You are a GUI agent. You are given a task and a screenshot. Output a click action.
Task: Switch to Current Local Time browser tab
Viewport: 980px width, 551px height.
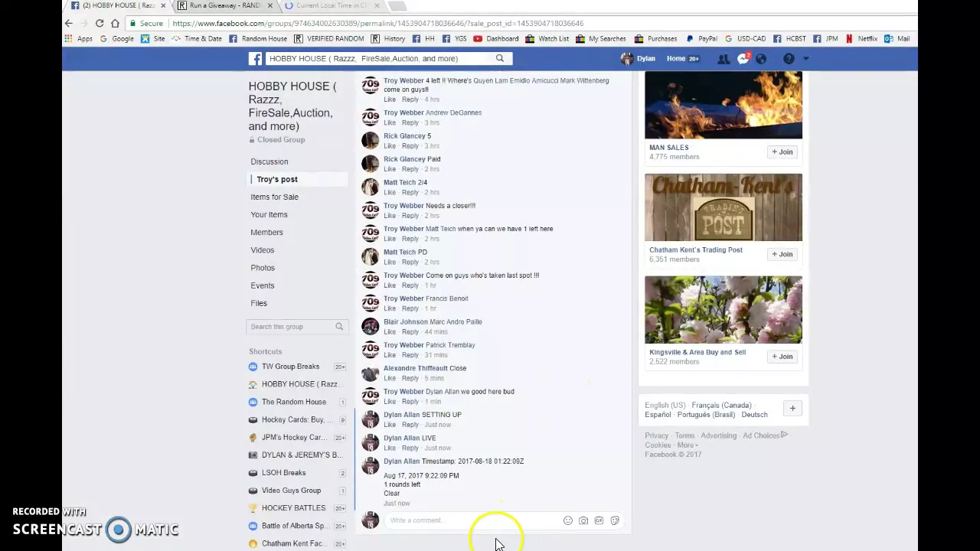[331, 5]
